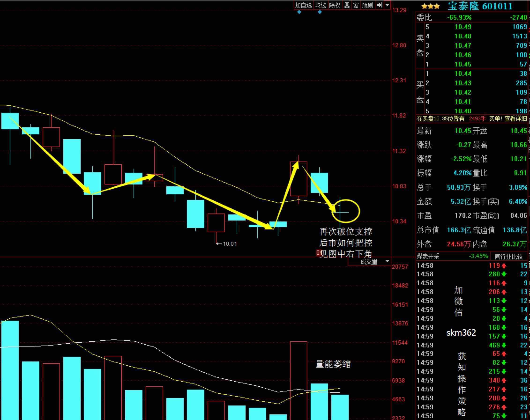
Task: Toggle ex-rights adjustment via 除权
Action: click(335, 5)
